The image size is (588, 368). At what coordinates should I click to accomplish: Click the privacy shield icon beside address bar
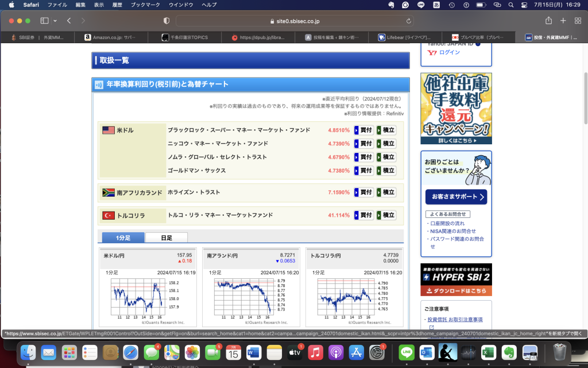[x=167, y=21]
